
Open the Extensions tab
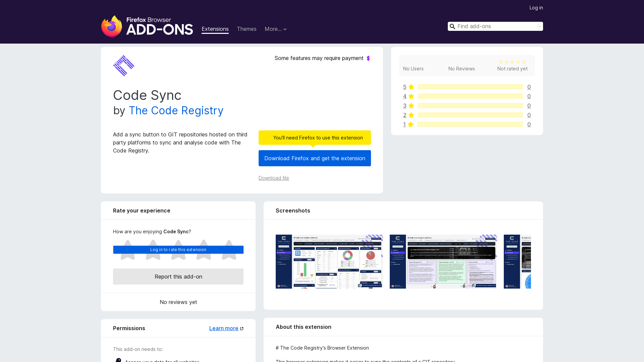pos(215,29)
